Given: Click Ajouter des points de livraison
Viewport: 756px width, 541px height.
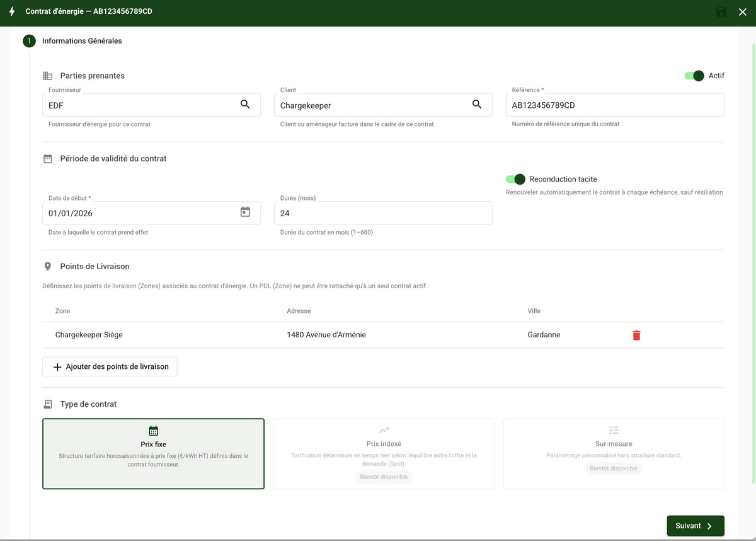Looking at the screenshot, I should click(x=110, y=366).
